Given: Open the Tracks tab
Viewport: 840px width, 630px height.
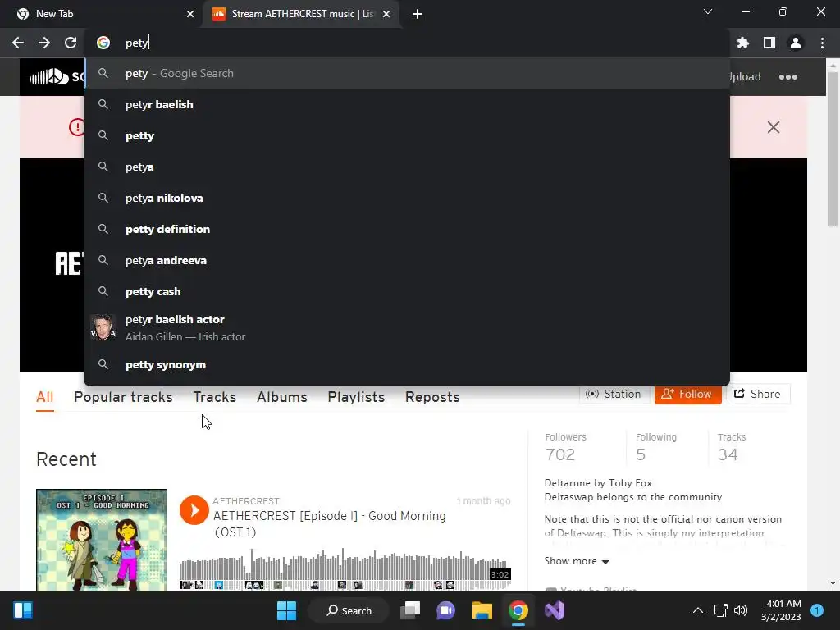Looking at the screenshot, I should (214, 398).
